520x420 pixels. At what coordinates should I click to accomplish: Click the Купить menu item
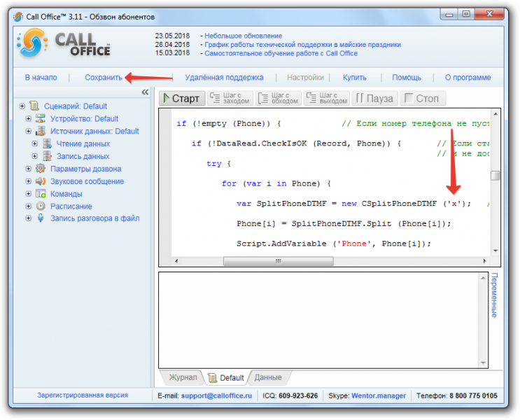coord(355,78)
